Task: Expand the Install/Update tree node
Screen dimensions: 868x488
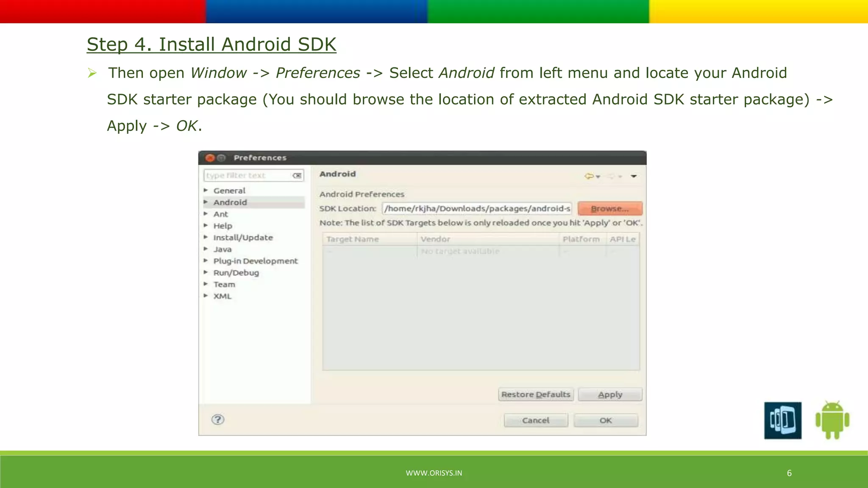Action: click(x=206, y=237)
